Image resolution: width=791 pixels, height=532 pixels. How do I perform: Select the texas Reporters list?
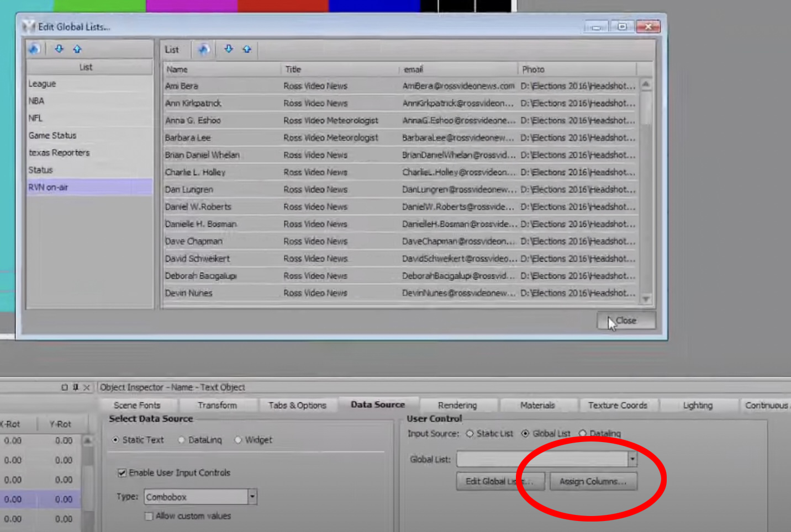89,153
